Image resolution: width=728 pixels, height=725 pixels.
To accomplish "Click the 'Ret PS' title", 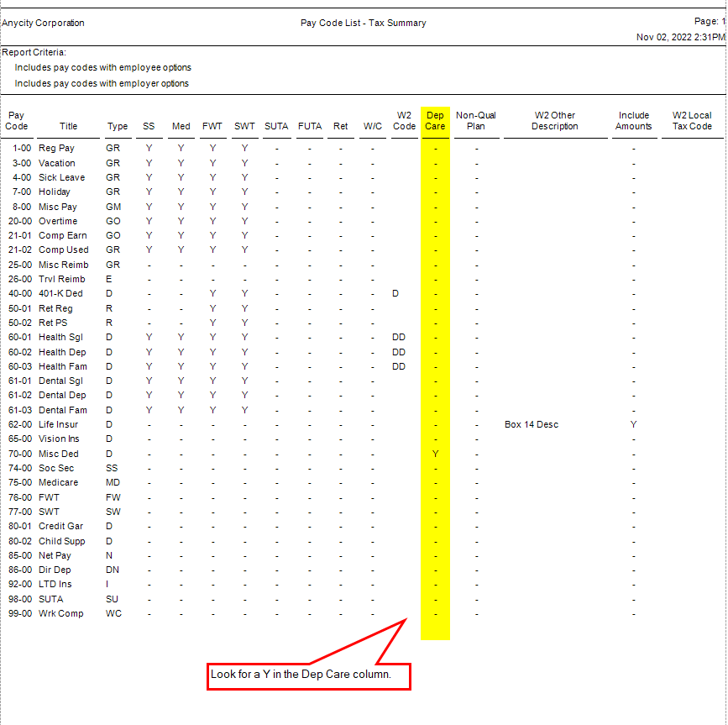I will click(x=53, y=323).
